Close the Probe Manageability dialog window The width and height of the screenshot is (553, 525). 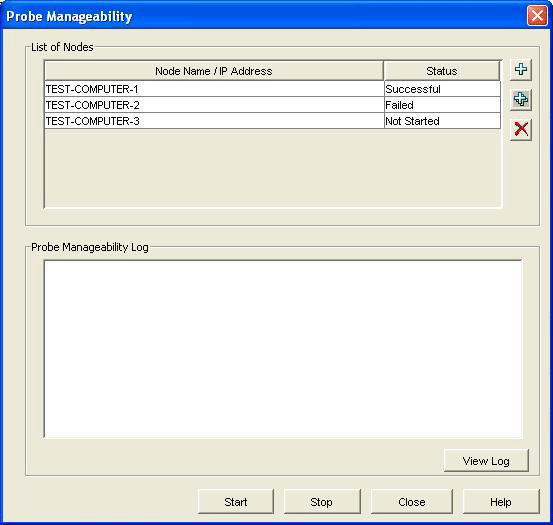[537, 16]
